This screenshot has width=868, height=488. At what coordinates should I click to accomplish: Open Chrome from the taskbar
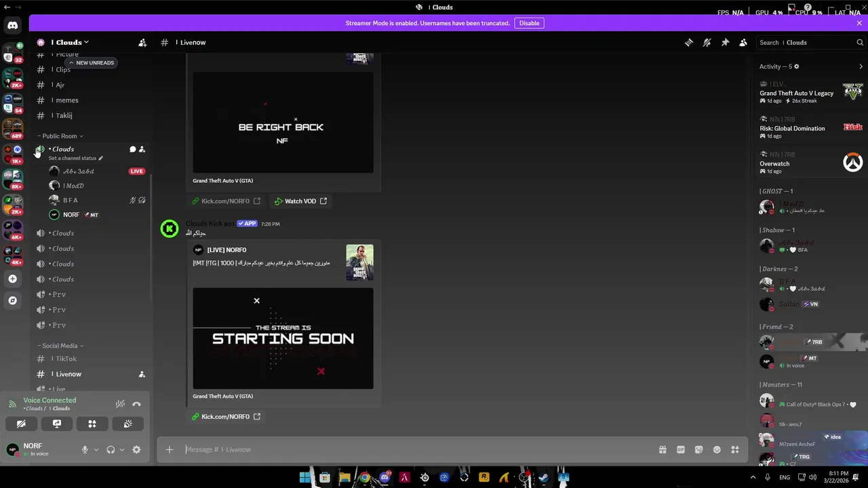tap(365, 477)
